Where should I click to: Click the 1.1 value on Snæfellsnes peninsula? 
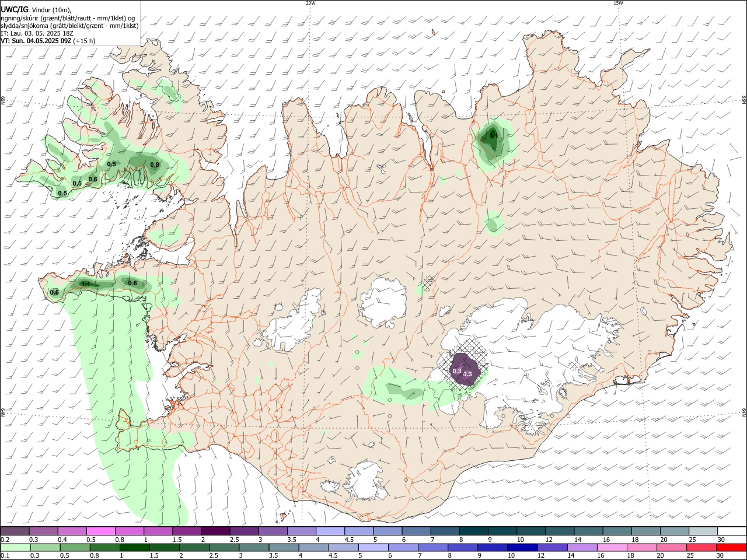click(86, 284)
